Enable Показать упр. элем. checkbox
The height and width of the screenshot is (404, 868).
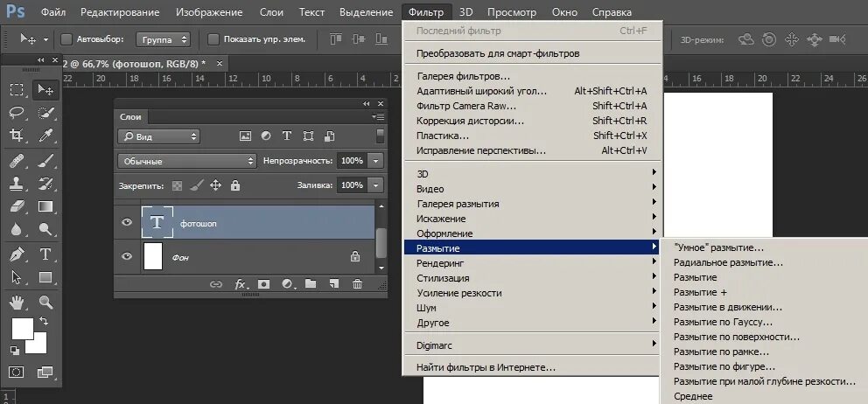tap(213, 39)
